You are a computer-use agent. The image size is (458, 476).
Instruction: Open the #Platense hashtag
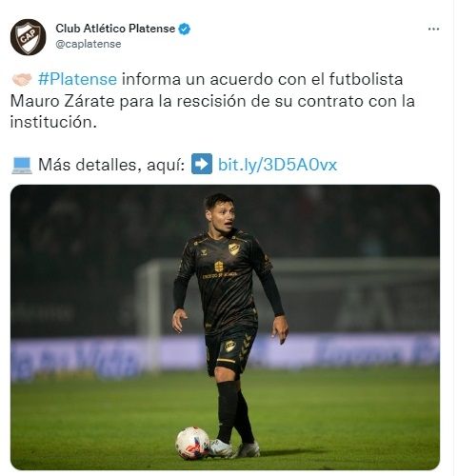pyautogui.click(x=77, y=79)
